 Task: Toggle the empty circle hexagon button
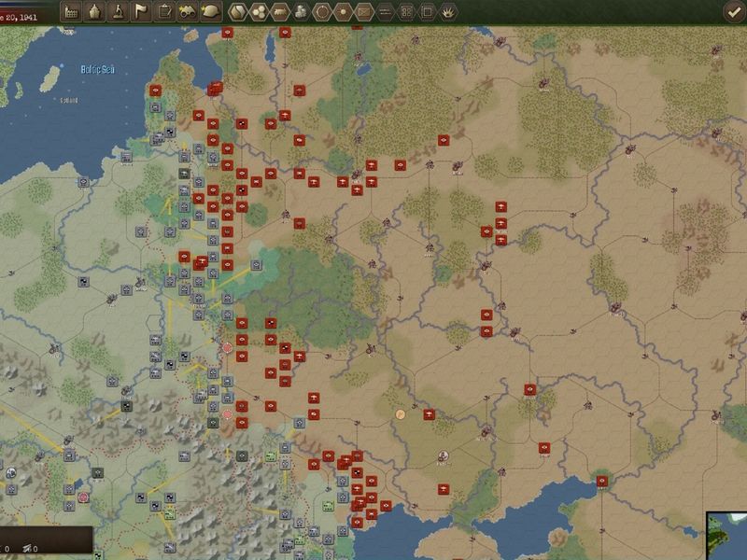[x=321, y=12]
